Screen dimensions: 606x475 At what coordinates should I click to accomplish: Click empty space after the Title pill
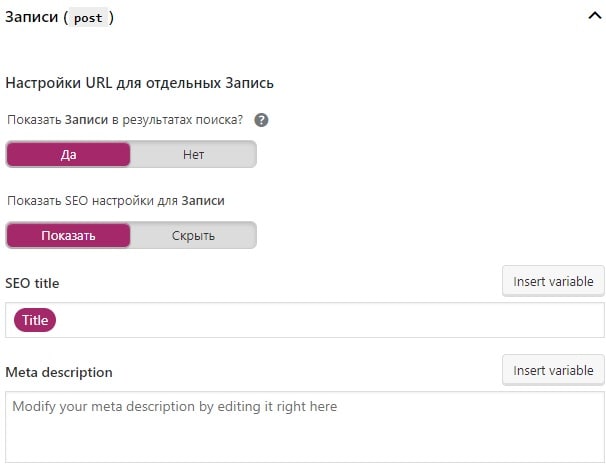click(329, 320)
